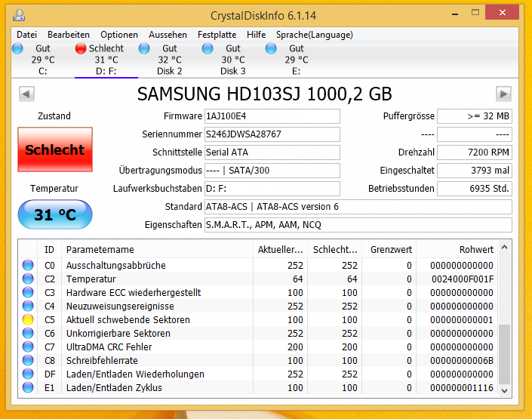Open the Datei menu
The width and height of the screenshot is (532, 419).
[27, 35]
